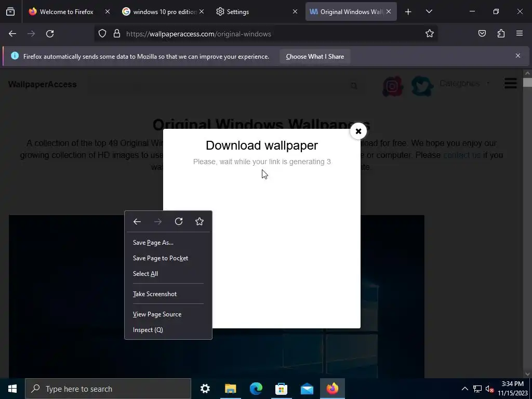The width and height of the screenshot is (532, 399).
Task: Open muted volume tray icon
Action: tap(489, 389)
